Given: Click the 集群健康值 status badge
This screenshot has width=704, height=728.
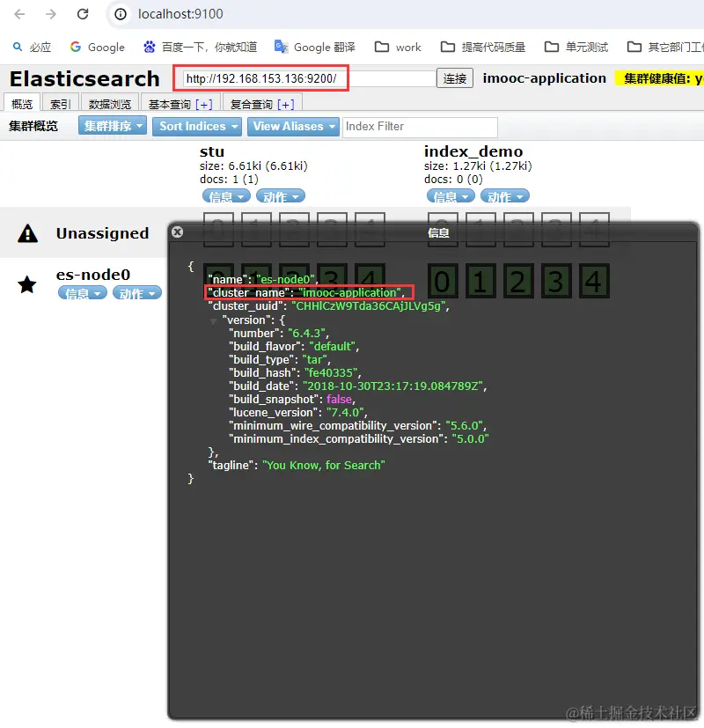Looking at the screenshot, I should point(659,78).
